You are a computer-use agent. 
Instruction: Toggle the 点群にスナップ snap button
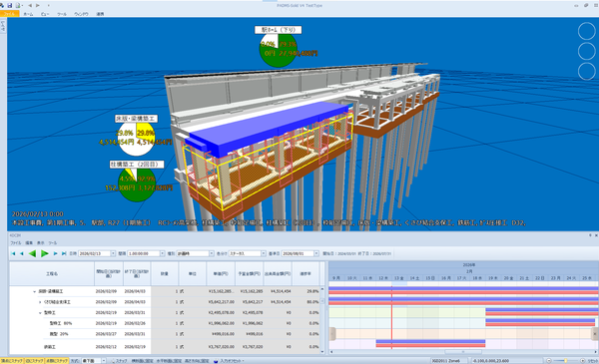click(x=57, y=361)
